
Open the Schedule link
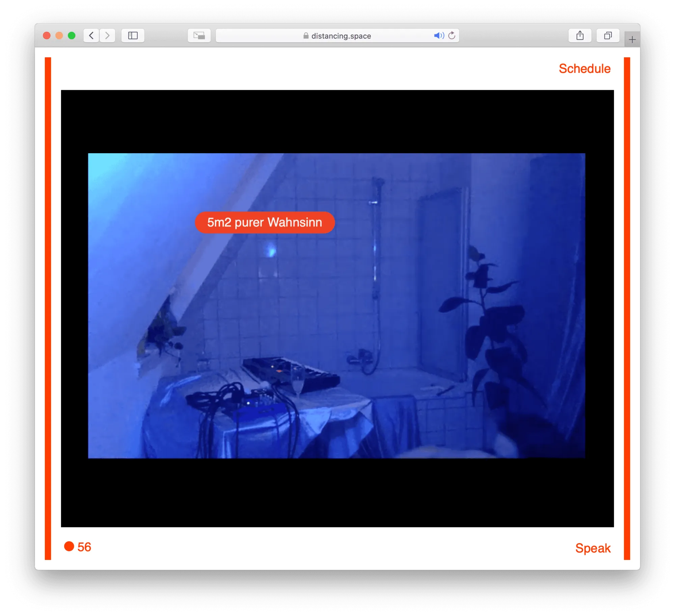pos(585,69)
